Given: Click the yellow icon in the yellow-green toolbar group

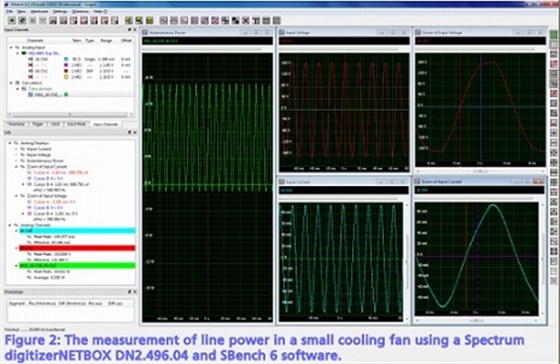Looking at the screenshot, I should click(x=150, y=21).
